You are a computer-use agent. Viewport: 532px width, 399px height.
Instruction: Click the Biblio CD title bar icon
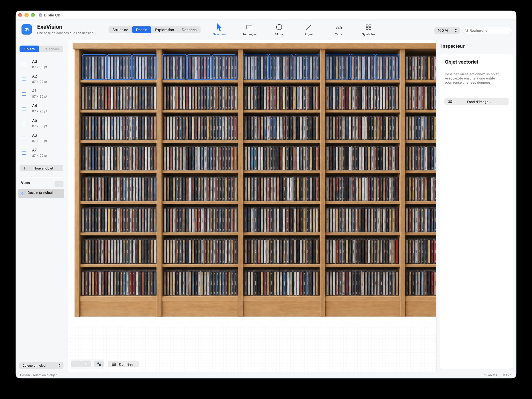(40, 15)
